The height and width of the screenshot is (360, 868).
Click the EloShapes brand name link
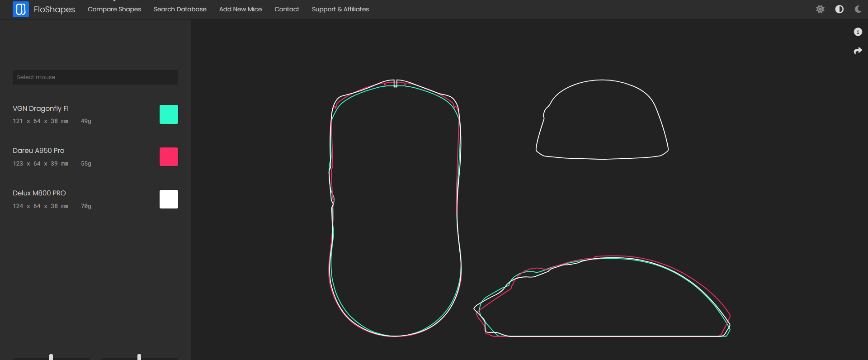pyautogui.click(x=54, y=9)
